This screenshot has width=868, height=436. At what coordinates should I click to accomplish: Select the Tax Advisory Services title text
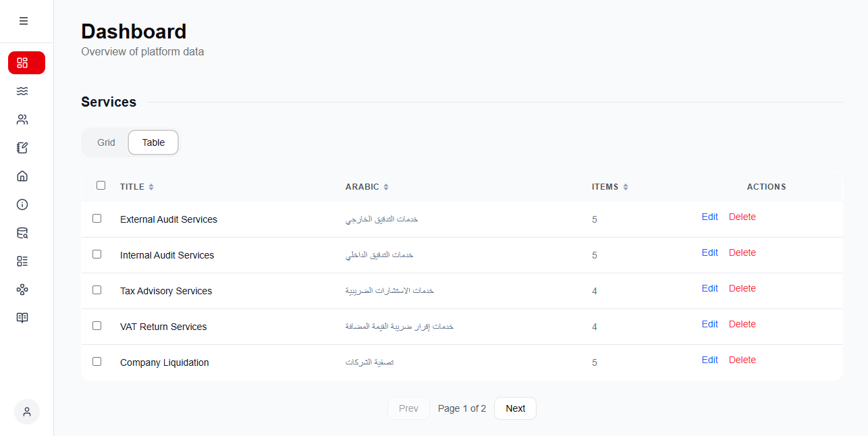point(166,291)
